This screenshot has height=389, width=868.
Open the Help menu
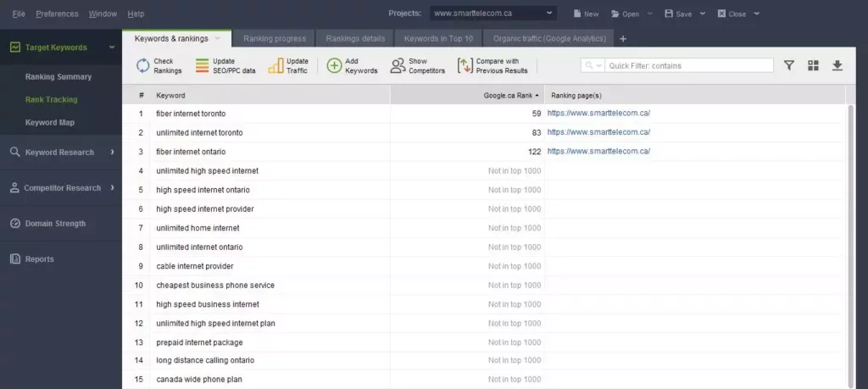click(136, 14)
